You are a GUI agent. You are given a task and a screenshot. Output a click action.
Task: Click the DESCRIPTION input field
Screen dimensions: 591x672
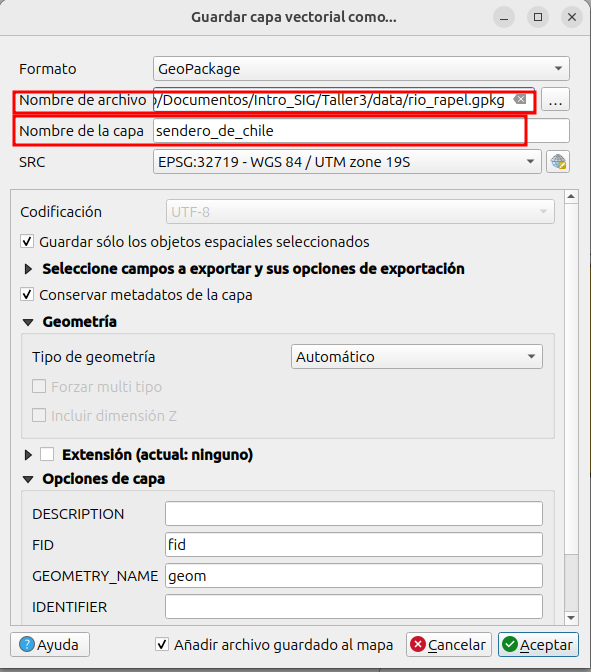coord(354,513)
